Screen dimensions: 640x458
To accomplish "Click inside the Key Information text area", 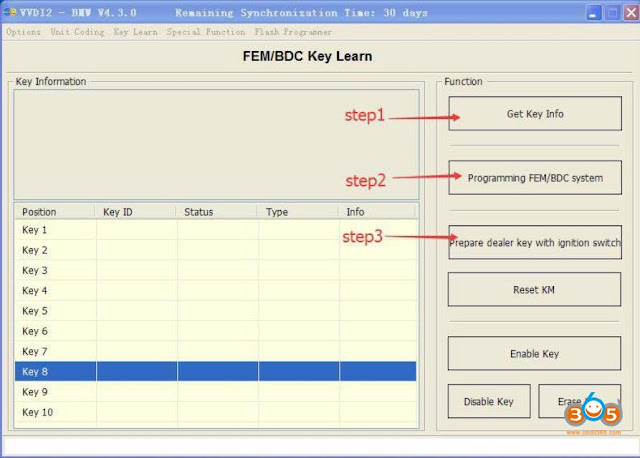I will point(216,144).
